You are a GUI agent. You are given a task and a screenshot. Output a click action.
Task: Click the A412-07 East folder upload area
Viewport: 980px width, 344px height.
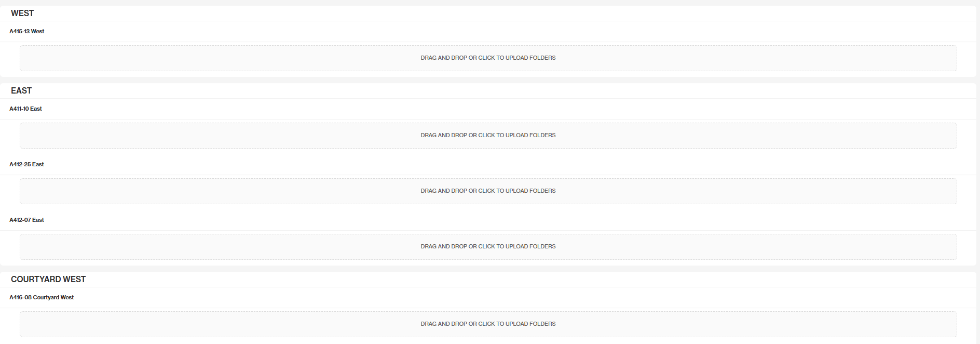[488, 247]
